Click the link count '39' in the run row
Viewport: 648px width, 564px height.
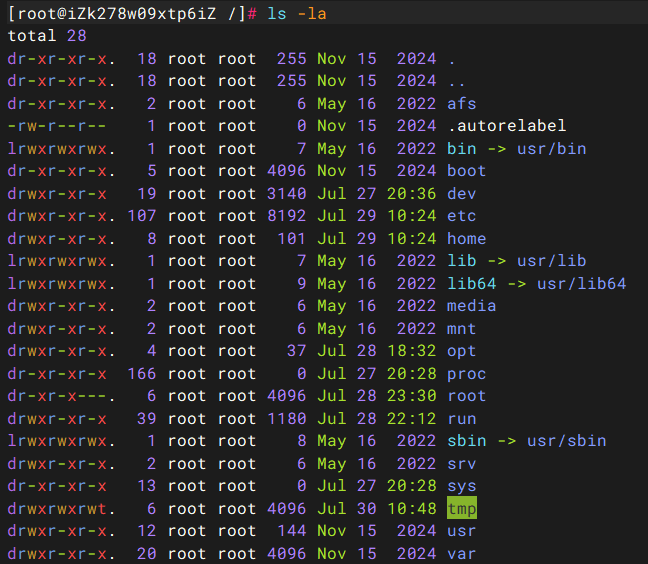click(x=147, y=419)
